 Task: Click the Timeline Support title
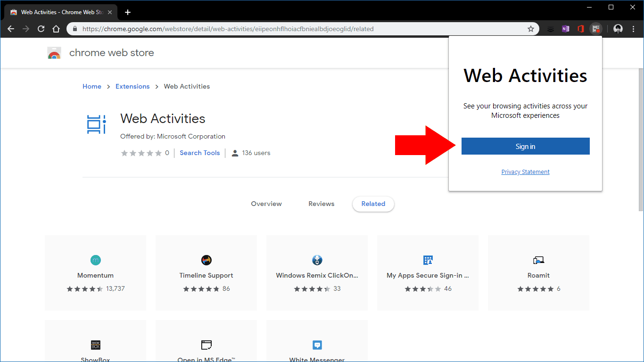click(206, 275)
